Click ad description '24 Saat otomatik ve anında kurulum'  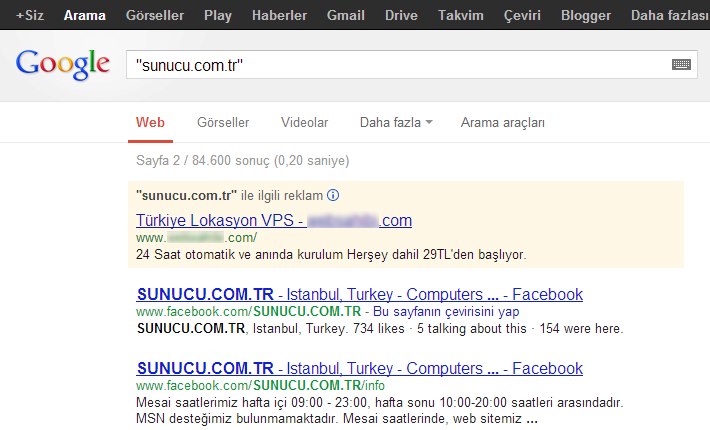[x=240, y=254]
